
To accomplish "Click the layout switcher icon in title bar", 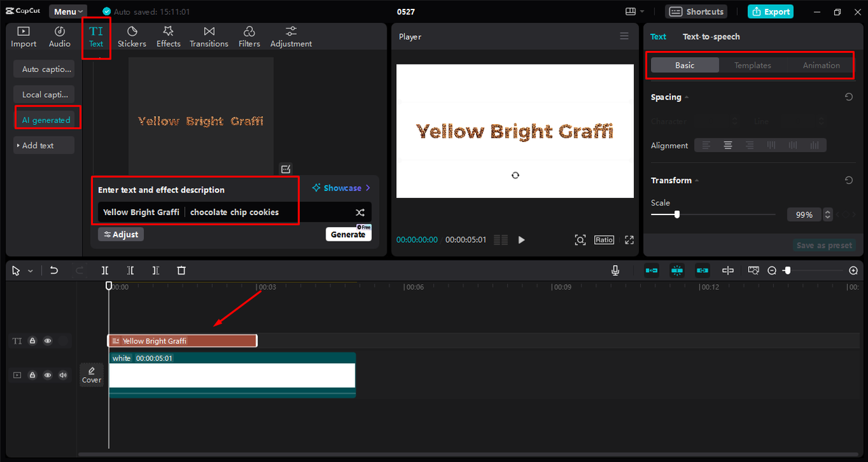I will [x=635, y=12].
